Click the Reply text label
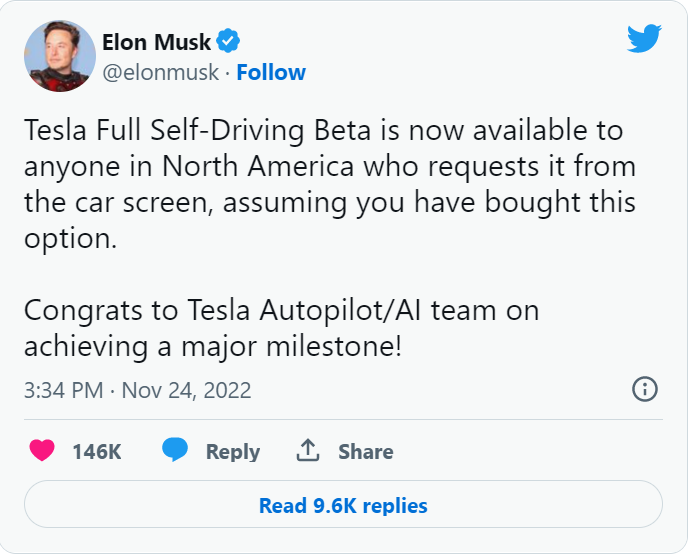 pyautogui.click(x=232, y=452)
